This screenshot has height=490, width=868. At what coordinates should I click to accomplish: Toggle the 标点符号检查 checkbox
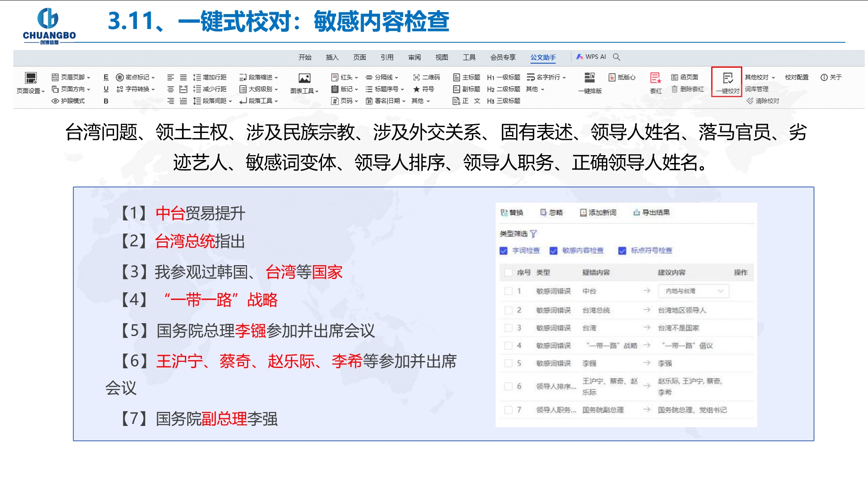pos(622,251)
